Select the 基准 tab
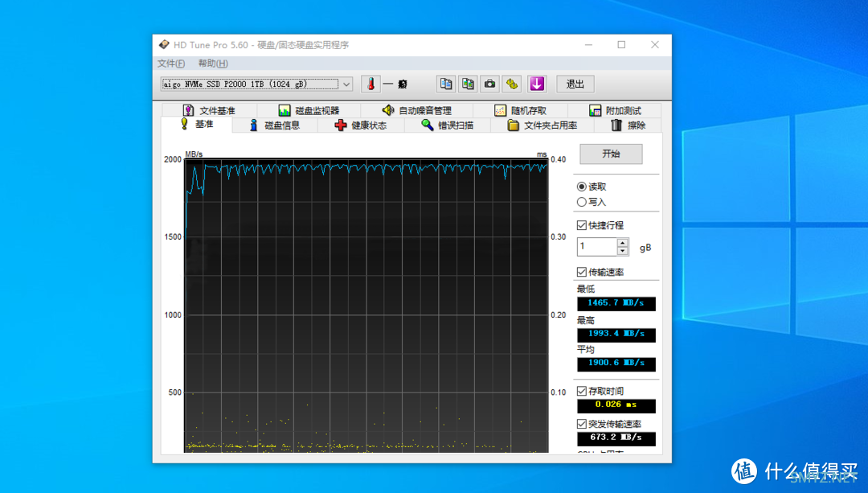The image size is (868, 493). point(197,124)
